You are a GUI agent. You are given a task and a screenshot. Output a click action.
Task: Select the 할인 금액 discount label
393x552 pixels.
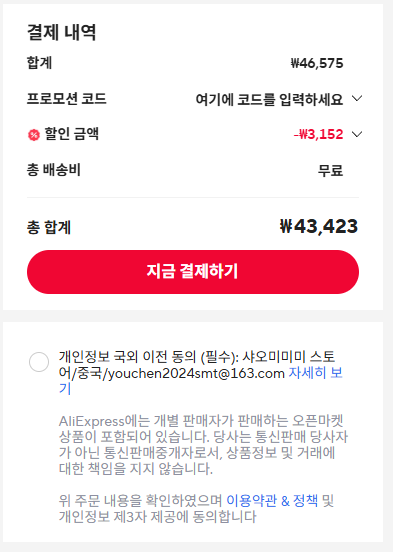(71, 134)
